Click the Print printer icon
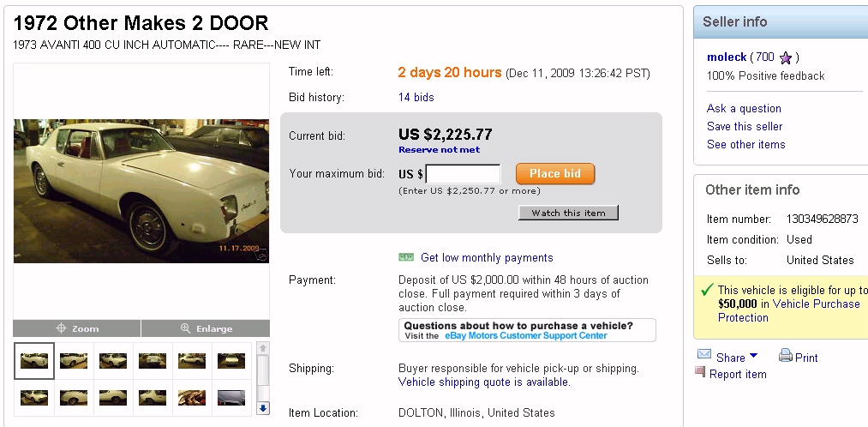Viewport: 868px width, 427px height. tap(786, 356)
